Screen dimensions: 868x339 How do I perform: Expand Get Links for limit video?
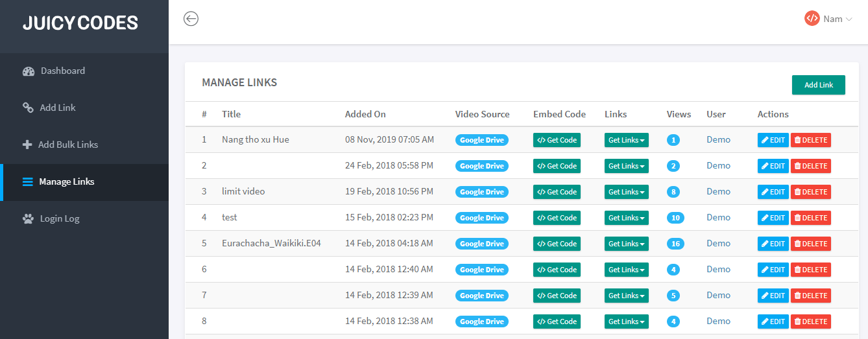coord(627,192)
